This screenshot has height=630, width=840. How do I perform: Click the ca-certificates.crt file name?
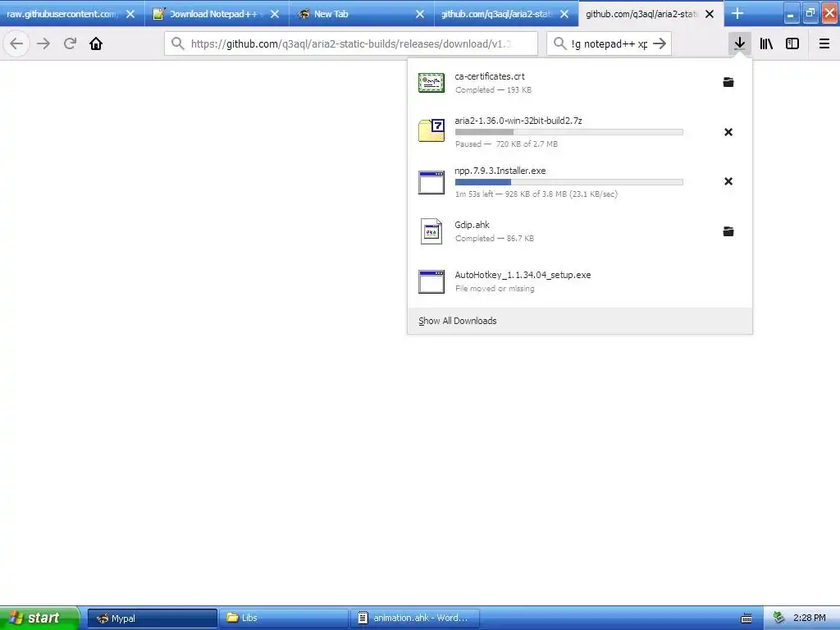(x=490, y=76)
